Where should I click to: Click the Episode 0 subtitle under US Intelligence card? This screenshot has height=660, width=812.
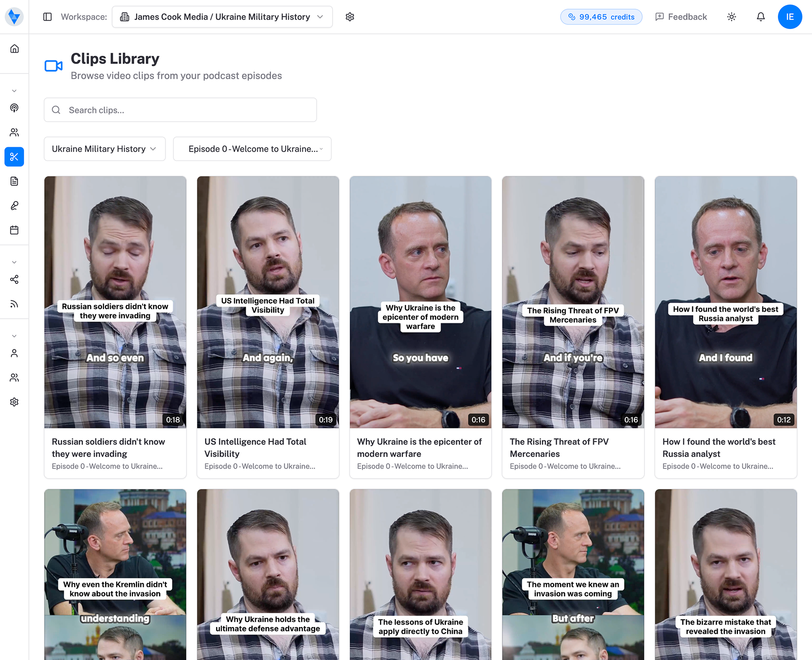(x=260, y=467)
